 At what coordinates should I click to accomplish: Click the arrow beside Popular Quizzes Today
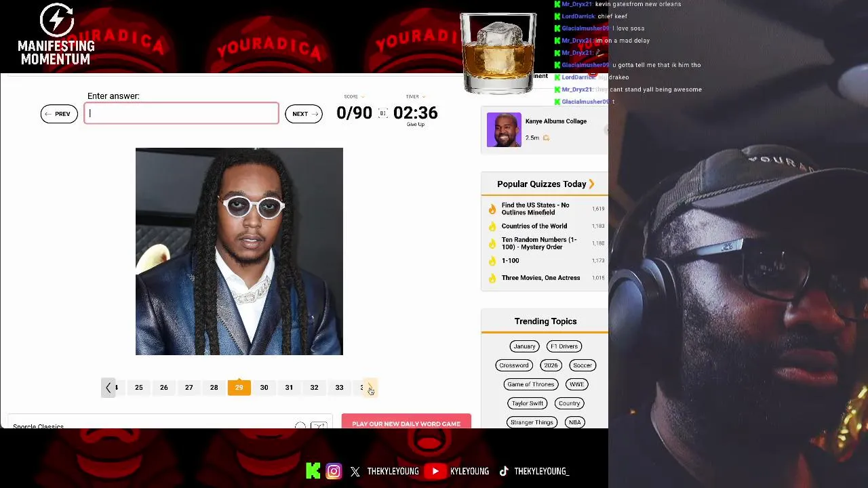(x=591, y=184)
